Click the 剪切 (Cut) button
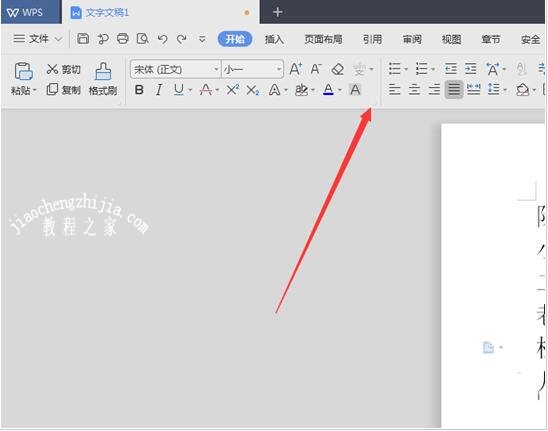Viewport: 548px width, 431px height. coord(64,69)
